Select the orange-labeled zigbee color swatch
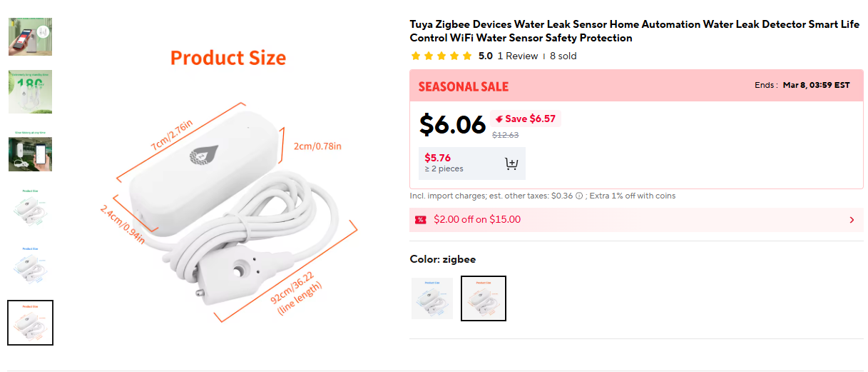868x372 pixels. click(484, 298)
